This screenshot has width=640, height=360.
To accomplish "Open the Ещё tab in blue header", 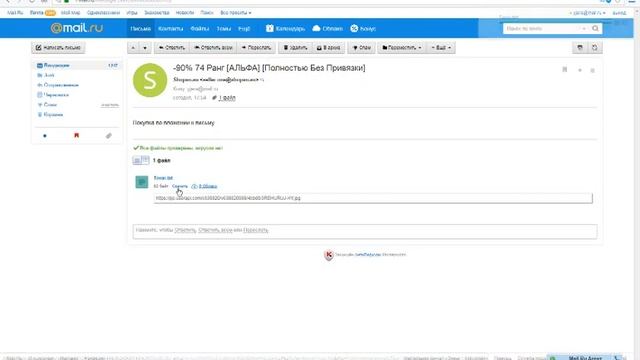I will click(244, 29).
